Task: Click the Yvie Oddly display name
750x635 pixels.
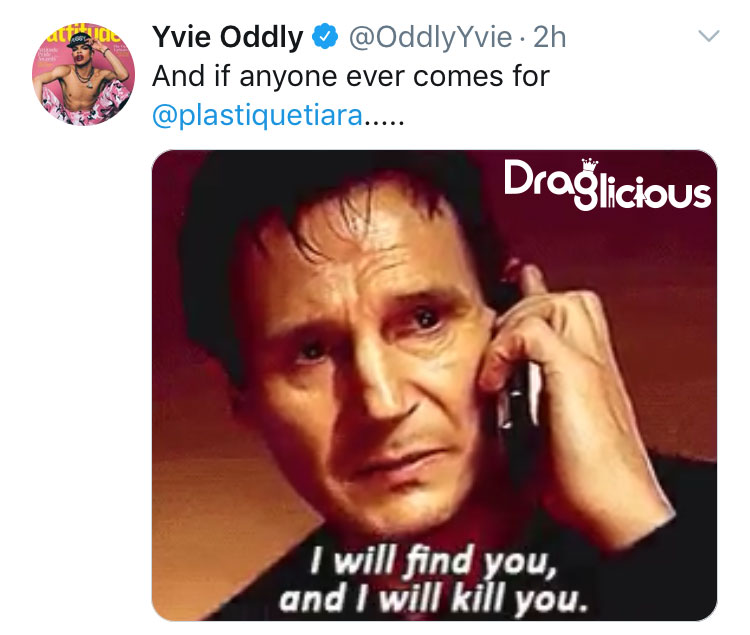Action: 228,37
